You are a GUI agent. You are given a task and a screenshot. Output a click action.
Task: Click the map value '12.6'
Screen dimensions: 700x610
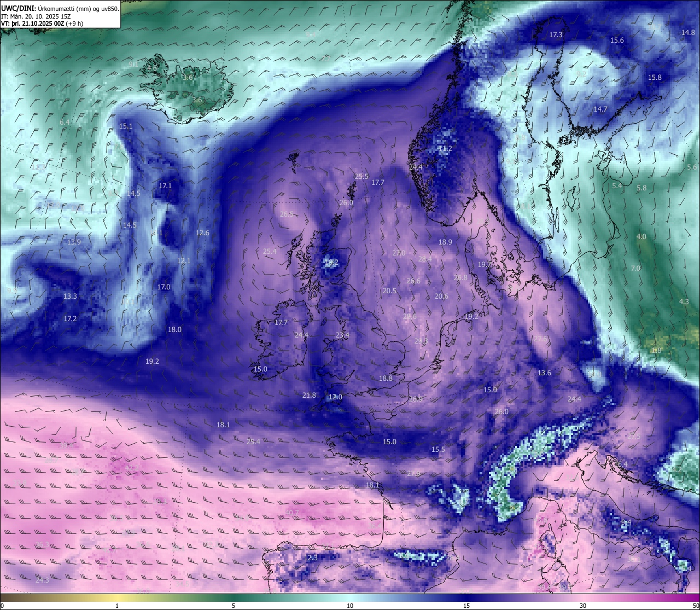coord(202,233)
